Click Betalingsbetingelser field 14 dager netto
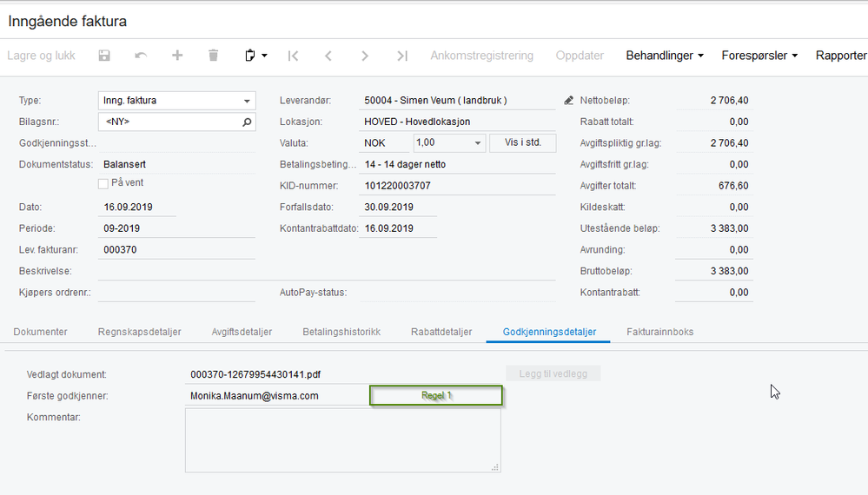The height and width of the screenshot is (495, 868). click(457, 165)
